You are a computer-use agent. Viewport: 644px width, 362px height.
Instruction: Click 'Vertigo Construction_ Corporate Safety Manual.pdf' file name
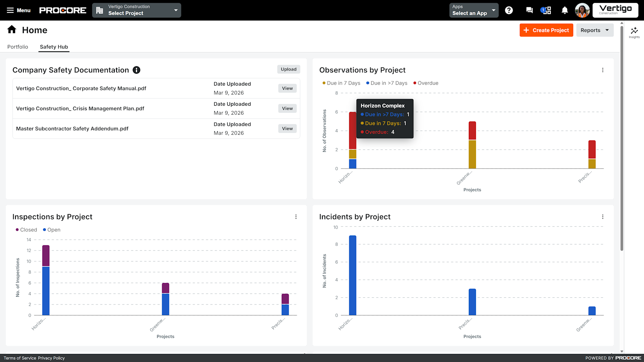point(81,88)
